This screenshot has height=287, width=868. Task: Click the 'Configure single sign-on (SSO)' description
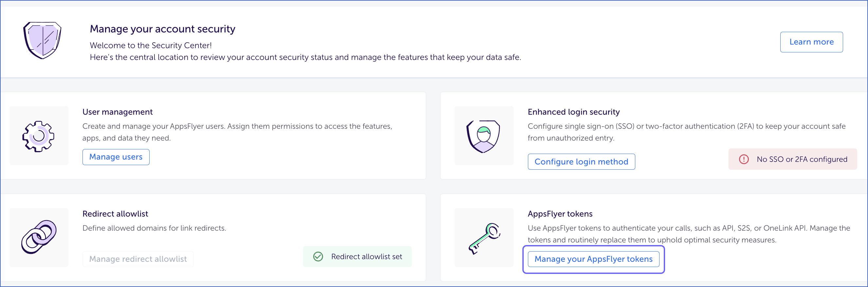(x=687, y=132)
